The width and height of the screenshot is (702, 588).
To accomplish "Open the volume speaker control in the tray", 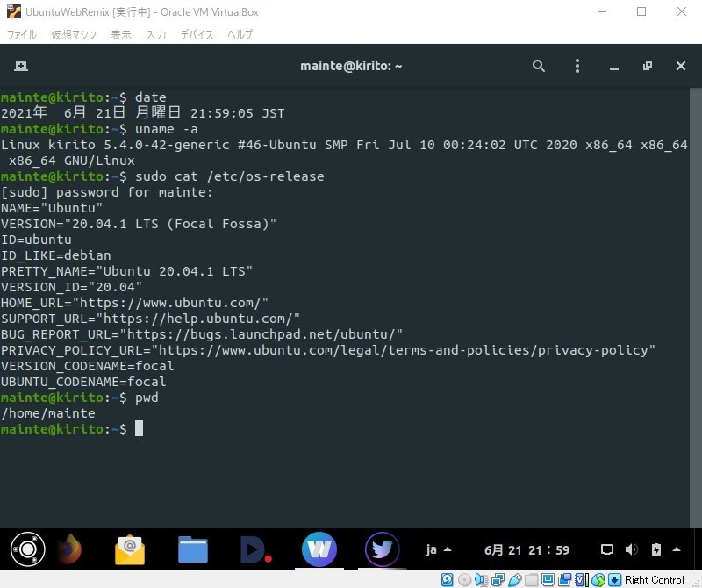I will (631, 549).
